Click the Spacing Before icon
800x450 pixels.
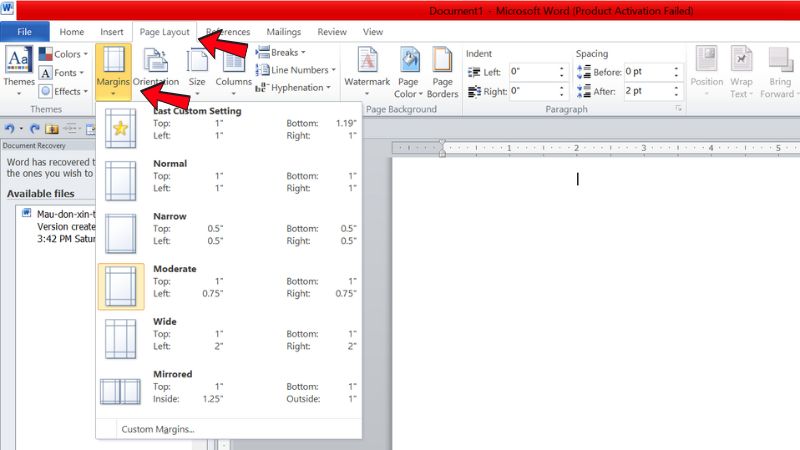coord(584,72)
